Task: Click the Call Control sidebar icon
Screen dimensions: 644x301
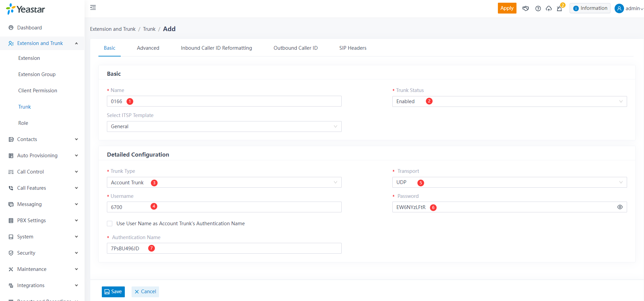Action: point(11,172)
